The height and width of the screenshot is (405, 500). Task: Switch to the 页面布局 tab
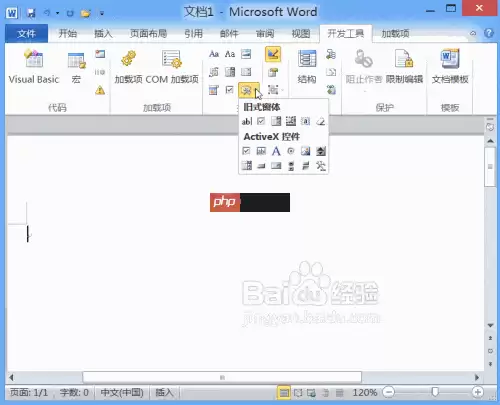coord(148,34)
